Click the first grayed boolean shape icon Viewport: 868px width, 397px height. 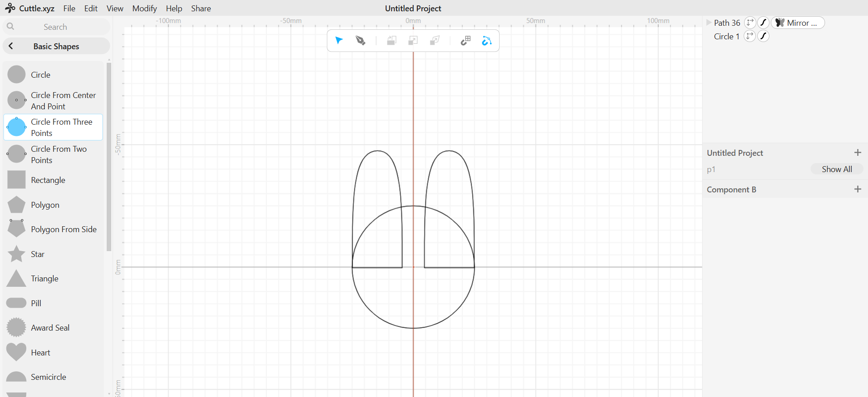[x=392, y=41]
